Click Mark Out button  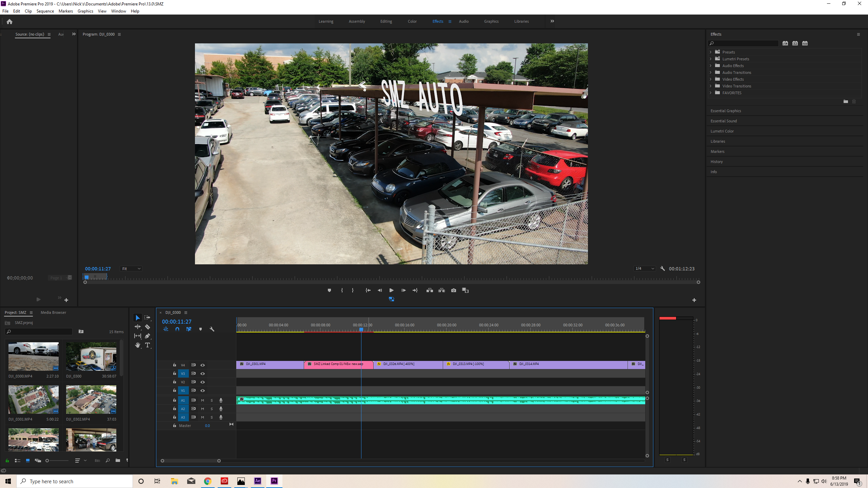coord(353,290)
